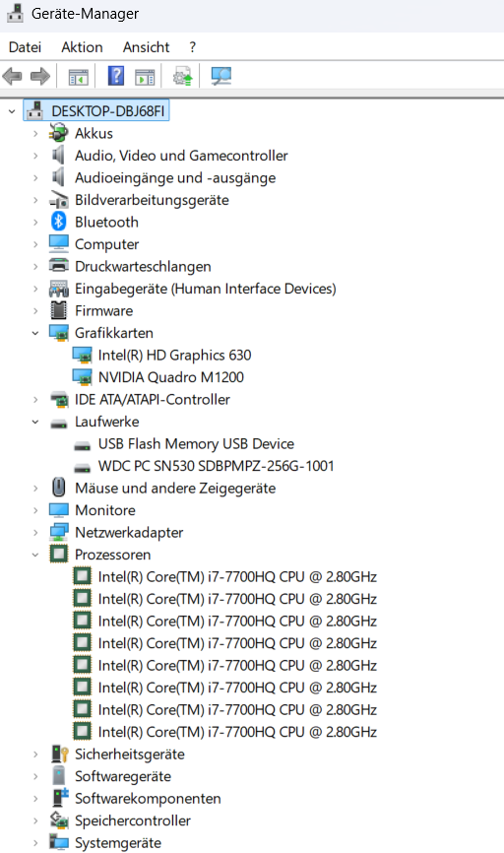Open the Aktion menu

pyautogui.click(x=82, y=47)
